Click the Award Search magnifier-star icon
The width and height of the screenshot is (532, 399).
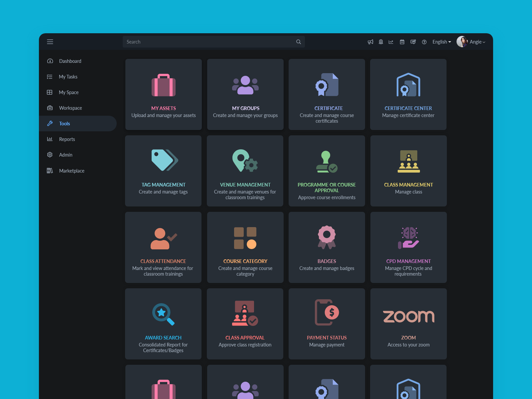[163, 314]
